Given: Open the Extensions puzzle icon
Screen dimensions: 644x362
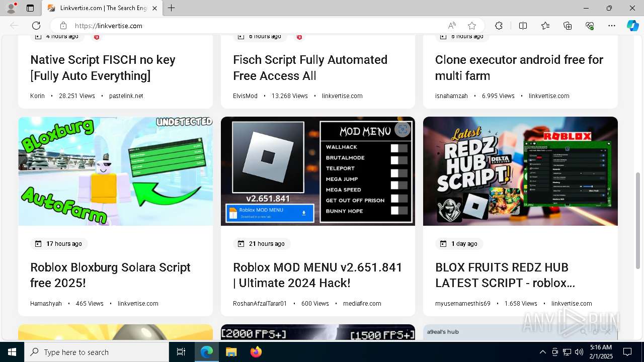Looking at the screenshot, I should [499, 26].
